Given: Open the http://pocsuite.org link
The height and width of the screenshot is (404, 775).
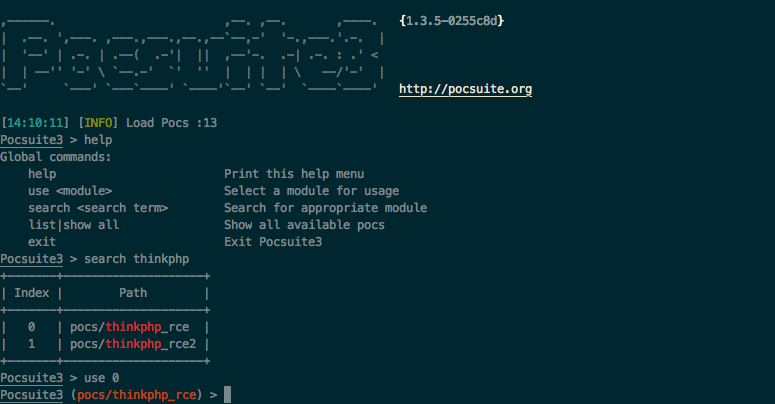Looking at the screenshot, I should pos(466,90).
